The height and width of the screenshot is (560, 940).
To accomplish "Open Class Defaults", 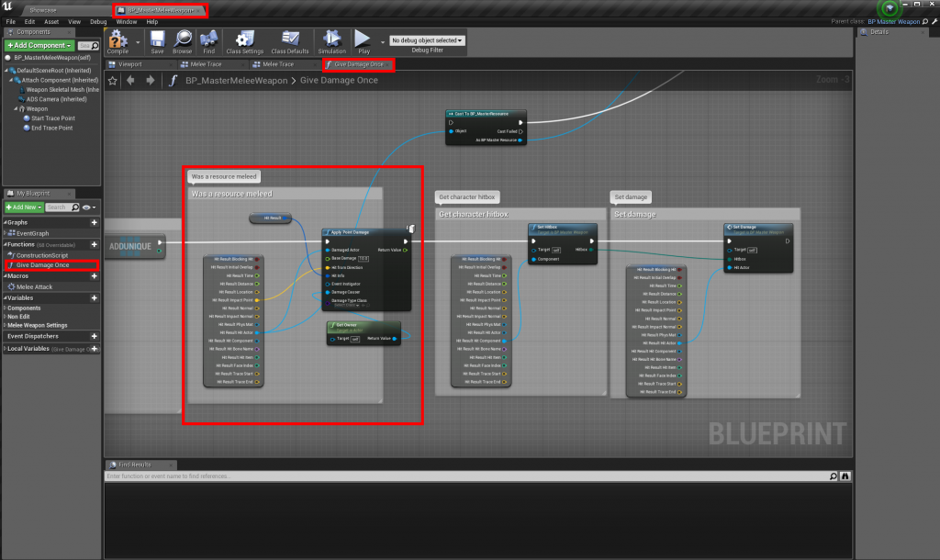I will click(290, 42).
